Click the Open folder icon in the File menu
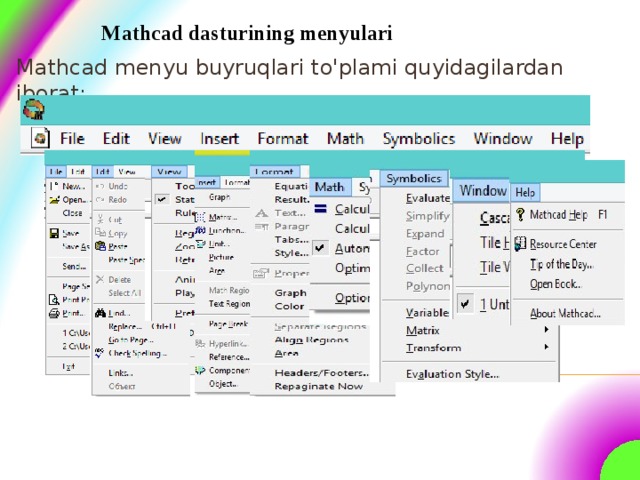640x480 pixels. (x=54, y=200)
